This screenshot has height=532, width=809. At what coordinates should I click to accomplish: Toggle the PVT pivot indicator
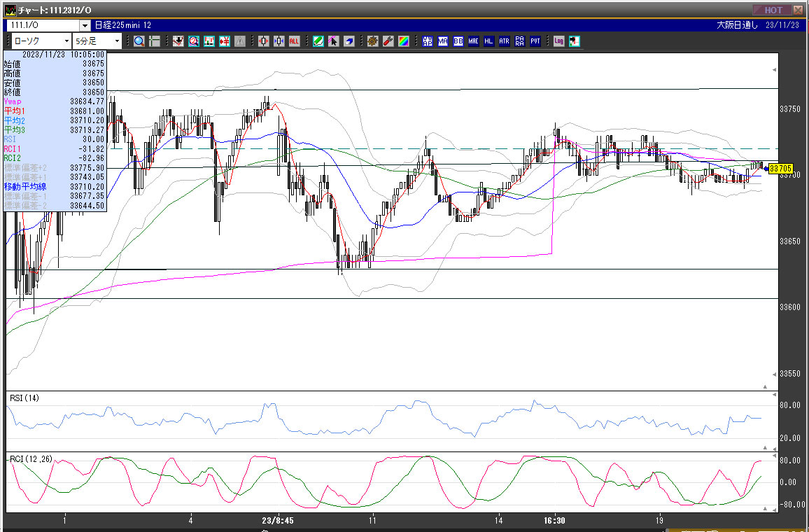click(535, 41)
